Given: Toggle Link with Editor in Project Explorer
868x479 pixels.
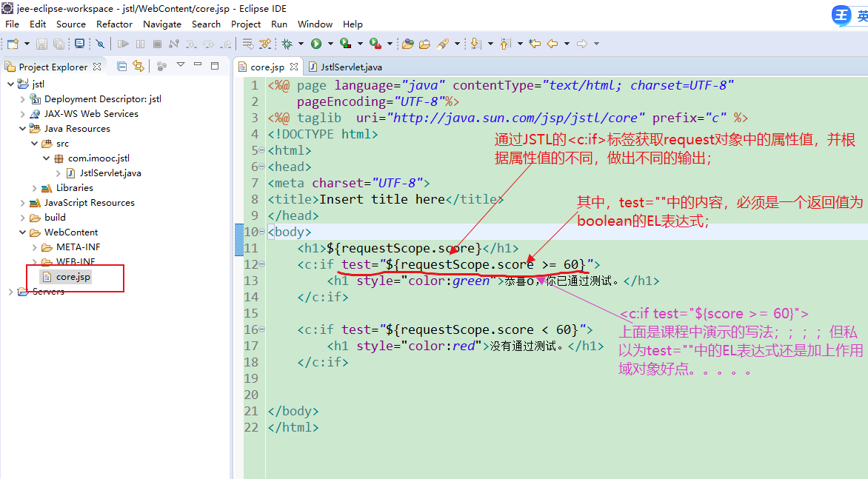Looking at the screenshot, I should 138,66.
